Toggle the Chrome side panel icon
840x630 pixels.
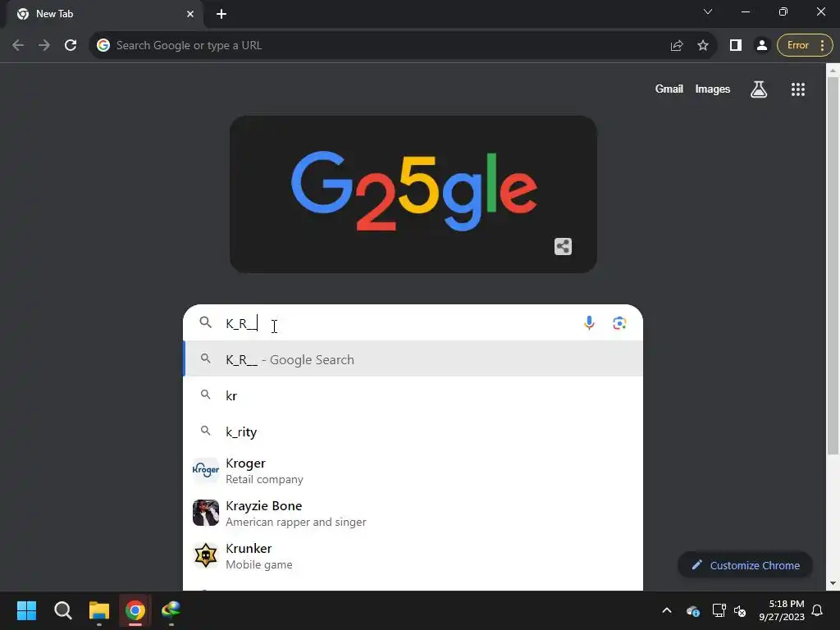(x=736, y=46)
